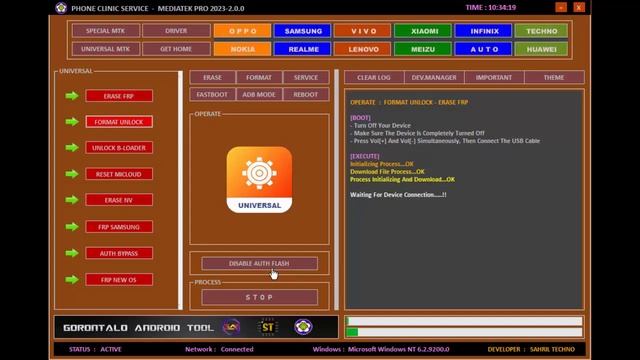Click the vertical scrollbar left of log panel

point(337,190)
